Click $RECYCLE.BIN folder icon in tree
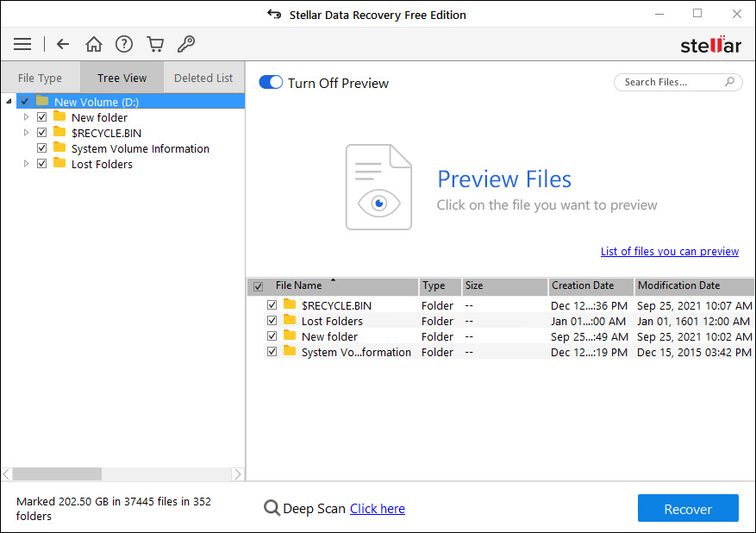Viewport: 756px width, 533px height. 59,132
